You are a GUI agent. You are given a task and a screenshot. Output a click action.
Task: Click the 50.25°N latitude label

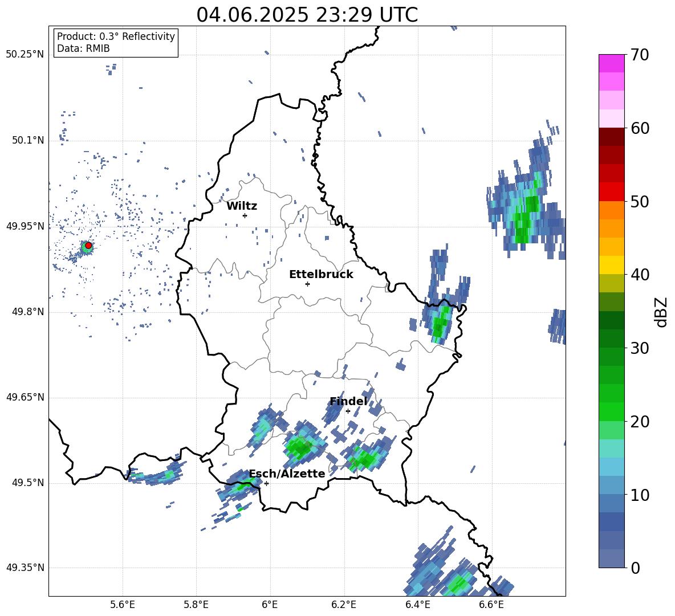25,55
